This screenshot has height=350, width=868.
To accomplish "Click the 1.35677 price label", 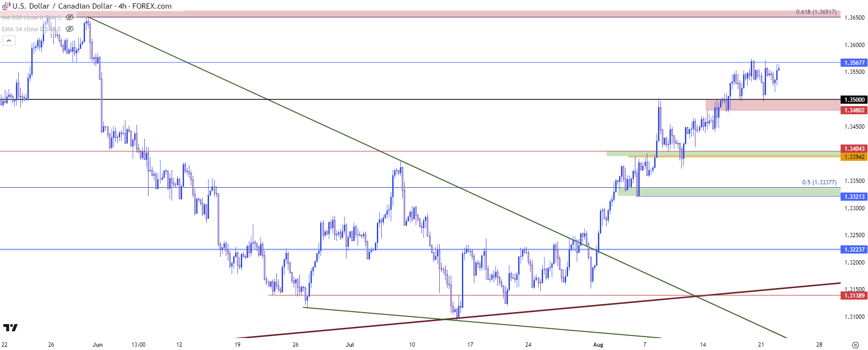I will (854, 62).
